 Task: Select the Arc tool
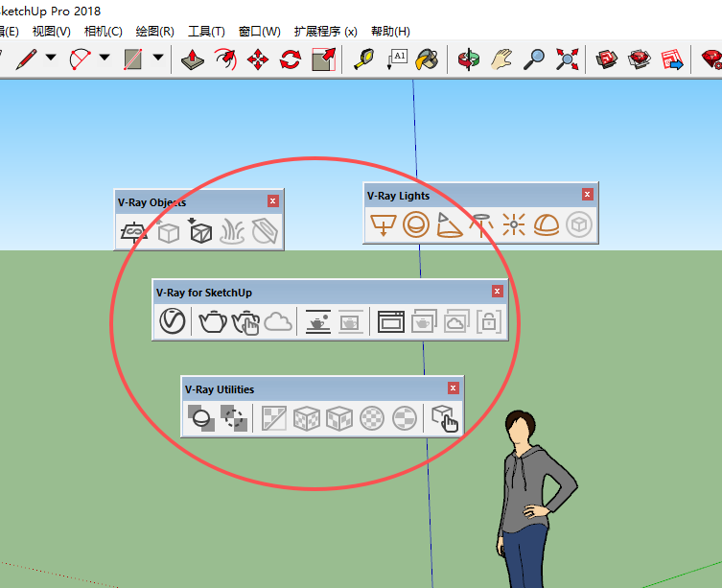point(81,59)
